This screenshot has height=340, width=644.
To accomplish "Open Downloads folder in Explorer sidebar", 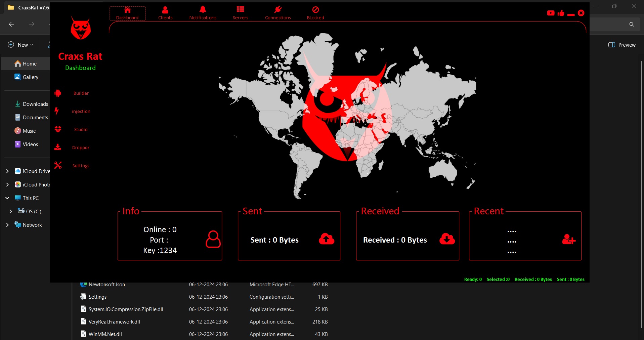I will coord(32,104).
